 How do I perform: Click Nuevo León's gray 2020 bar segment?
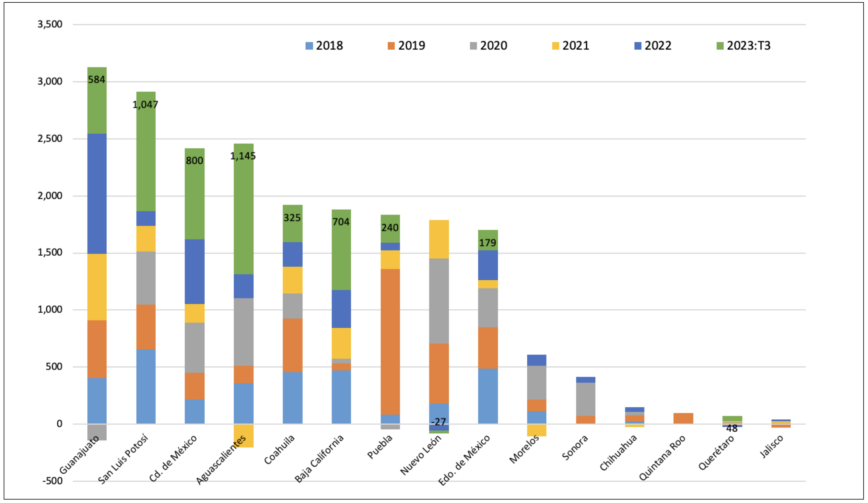[x=439, y=302]
